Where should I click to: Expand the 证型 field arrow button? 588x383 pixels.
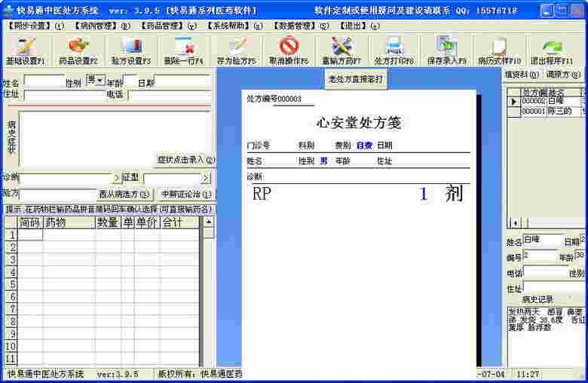click(x=206, y=178)
